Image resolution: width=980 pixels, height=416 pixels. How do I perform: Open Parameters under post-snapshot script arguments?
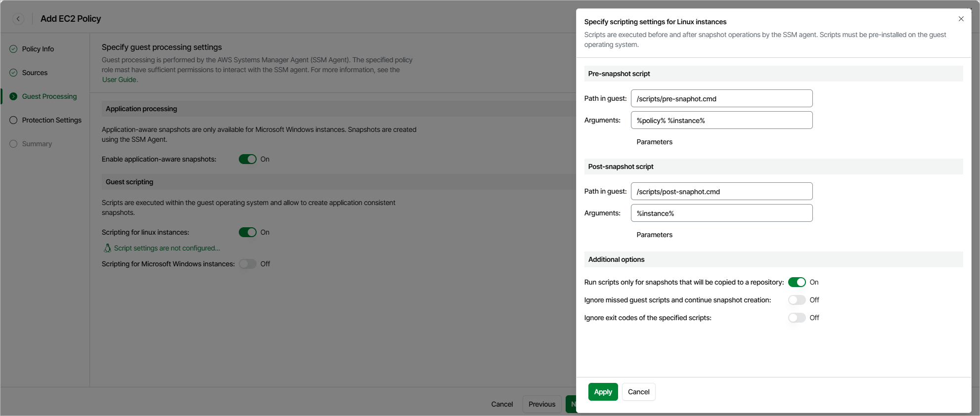click(654, 235)
